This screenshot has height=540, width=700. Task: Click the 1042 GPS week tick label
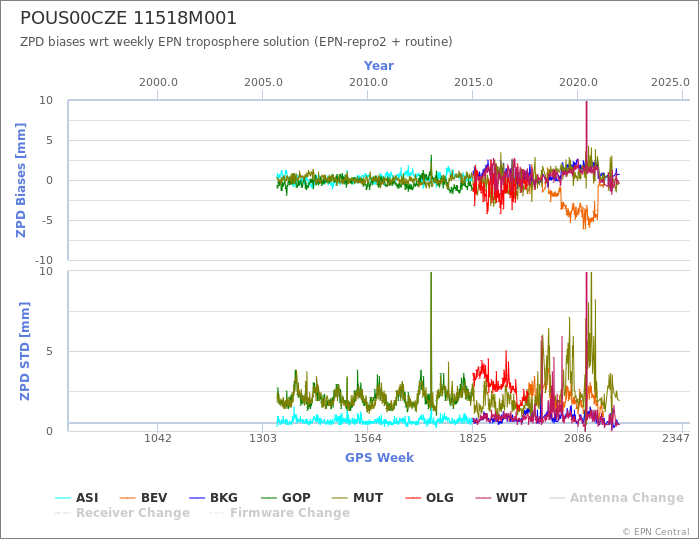point(158,438)
